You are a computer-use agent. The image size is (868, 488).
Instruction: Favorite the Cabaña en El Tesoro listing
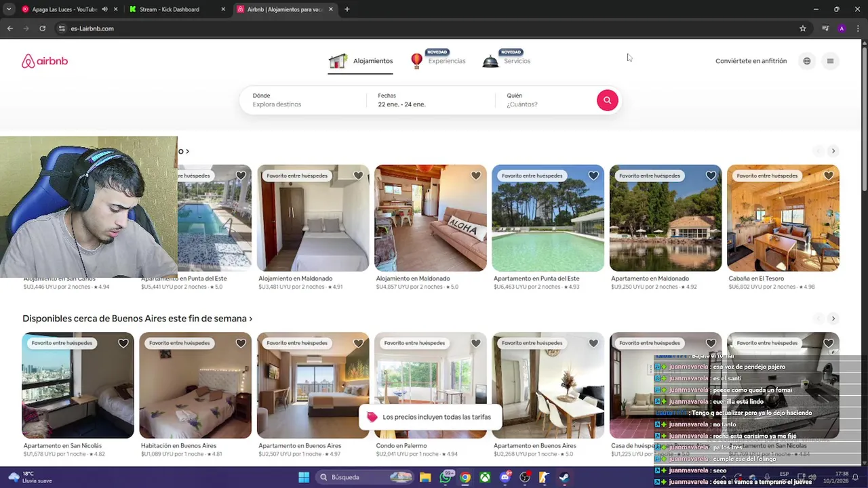[x=829, y=176]
